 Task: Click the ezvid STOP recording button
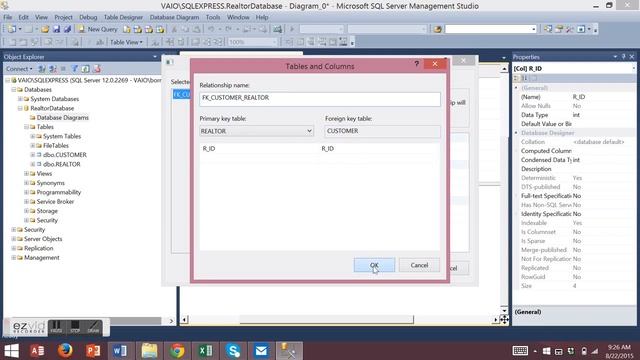pos(75,327)
